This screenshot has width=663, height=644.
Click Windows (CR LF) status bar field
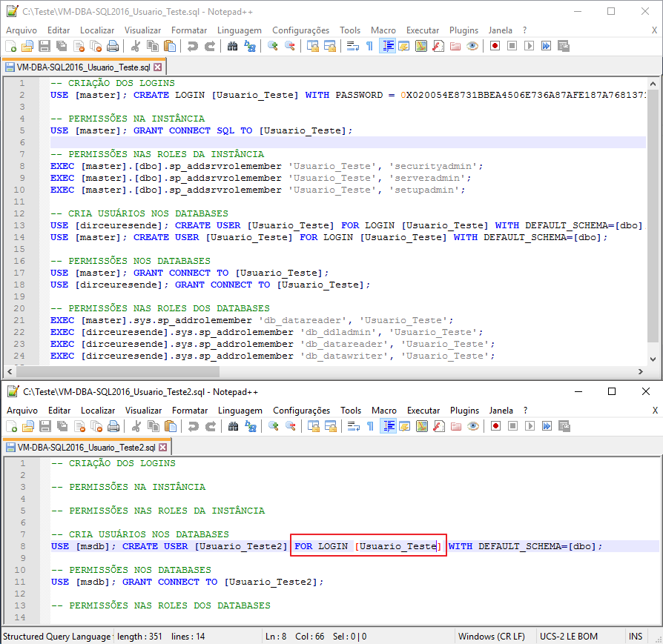tap(492, 637)
